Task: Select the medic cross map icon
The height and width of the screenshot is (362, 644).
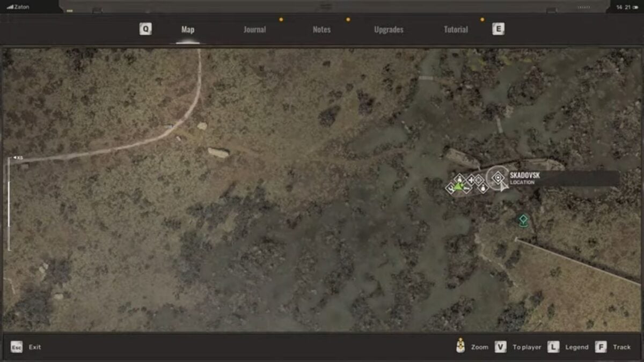Action: pyautogui.click(x=471, y=180)
